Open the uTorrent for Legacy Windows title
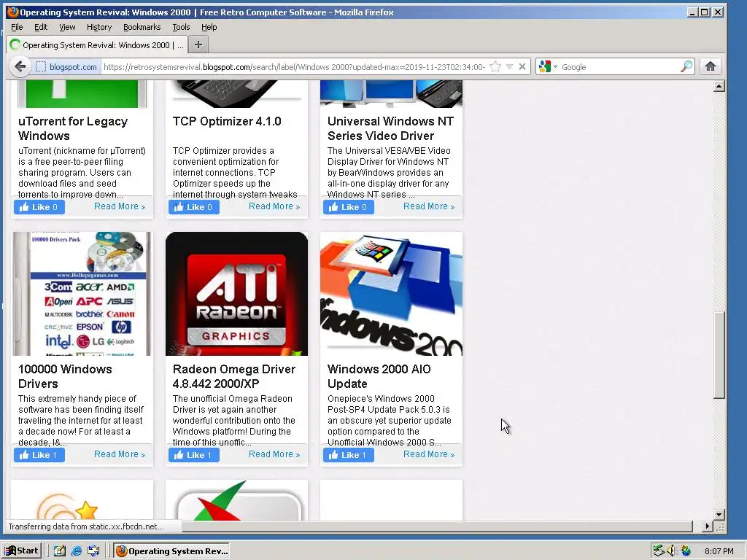The image size is (747, 560). coord(73,128)
